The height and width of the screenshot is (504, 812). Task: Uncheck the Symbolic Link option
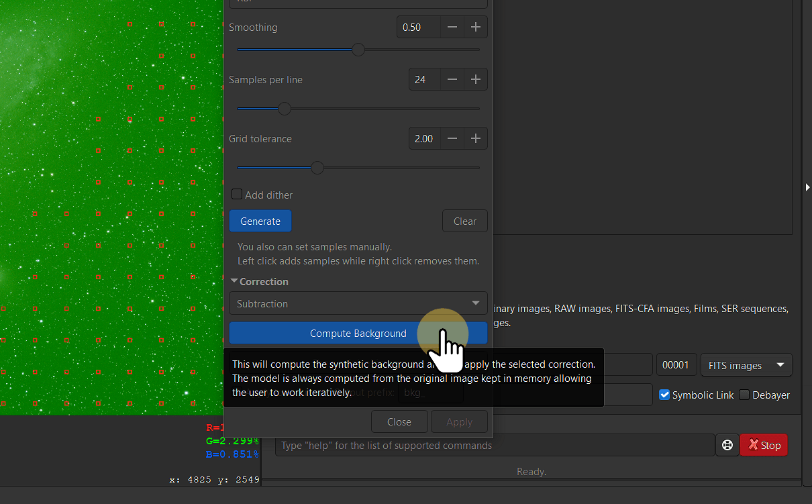(x=664, y=395)
